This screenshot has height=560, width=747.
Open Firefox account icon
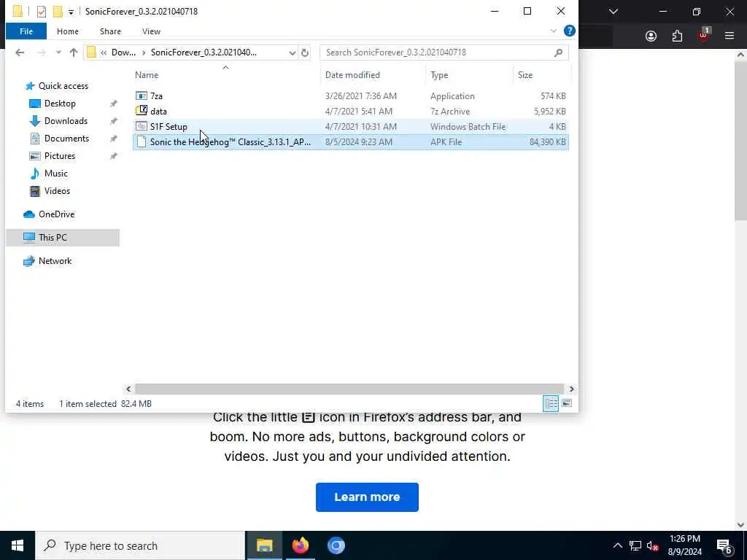(651, 36)
